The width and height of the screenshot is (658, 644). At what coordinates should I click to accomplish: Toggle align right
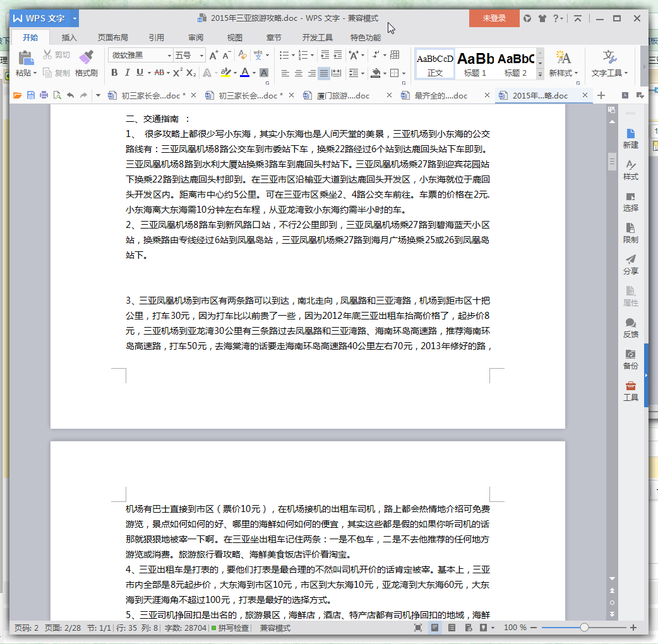point(311,73)
